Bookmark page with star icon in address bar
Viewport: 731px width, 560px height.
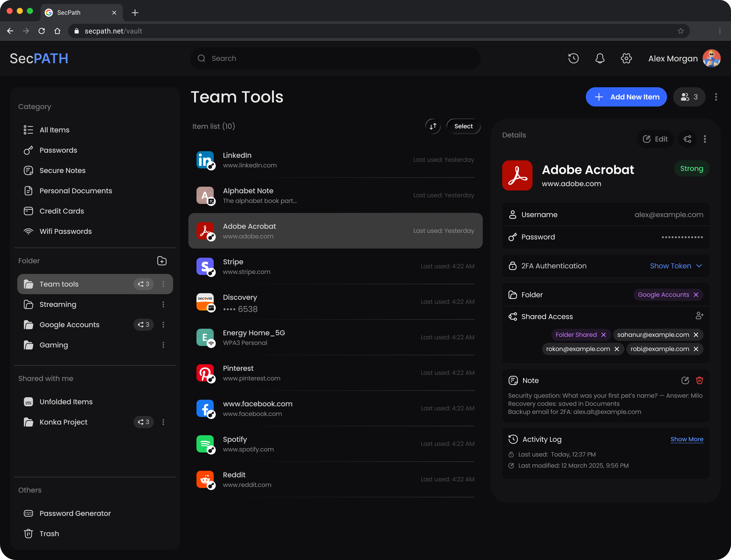[681, 31]
